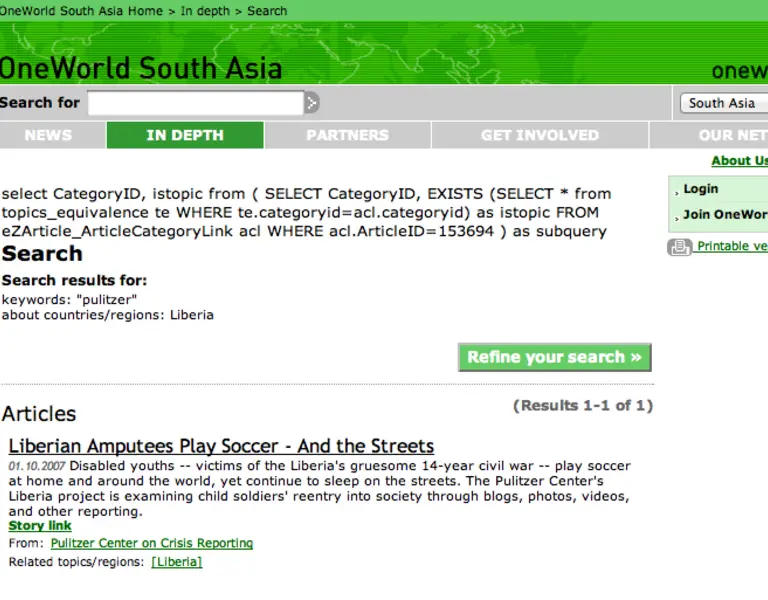Click the keywords: "pulitzer" text

point(70,300)
